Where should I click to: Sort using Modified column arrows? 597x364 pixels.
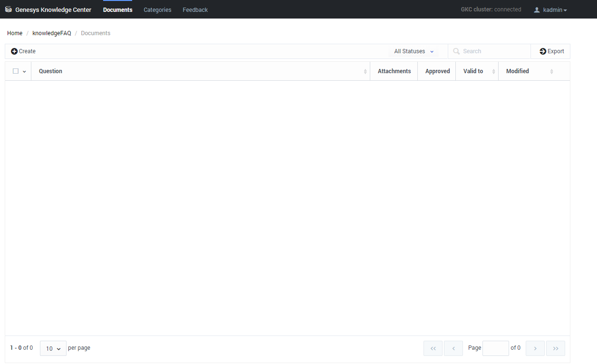[551, 71]
